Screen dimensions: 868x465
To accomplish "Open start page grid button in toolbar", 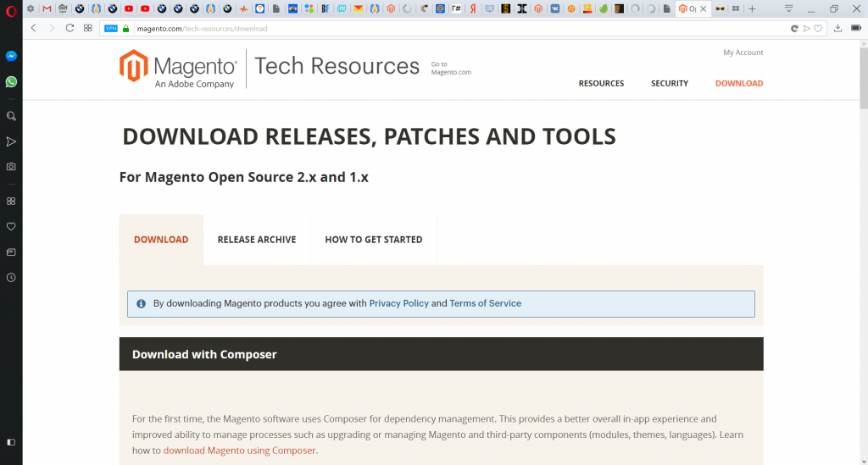I will 87,28.
